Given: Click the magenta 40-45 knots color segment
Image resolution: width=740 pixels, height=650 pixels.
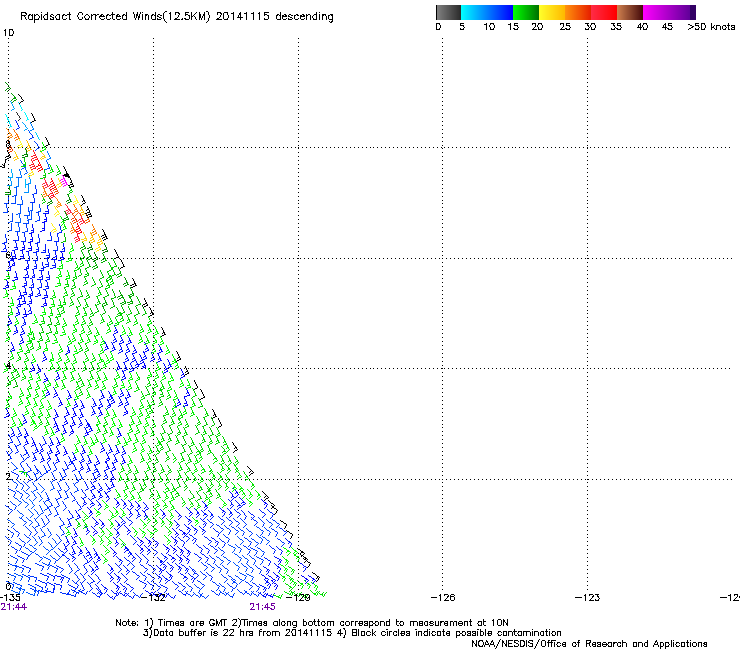Looking at the screenshot, I should coord(656,12).
